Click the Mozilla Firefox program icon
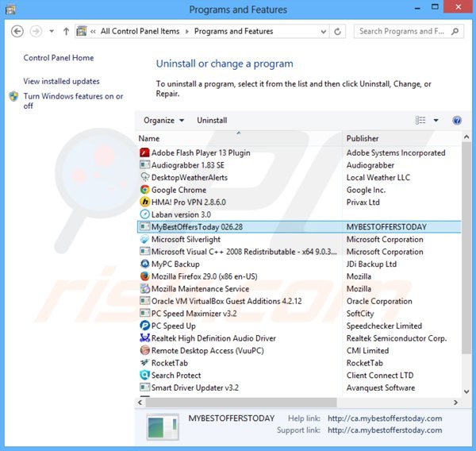 pyautogui.click(x=144, y=276)
